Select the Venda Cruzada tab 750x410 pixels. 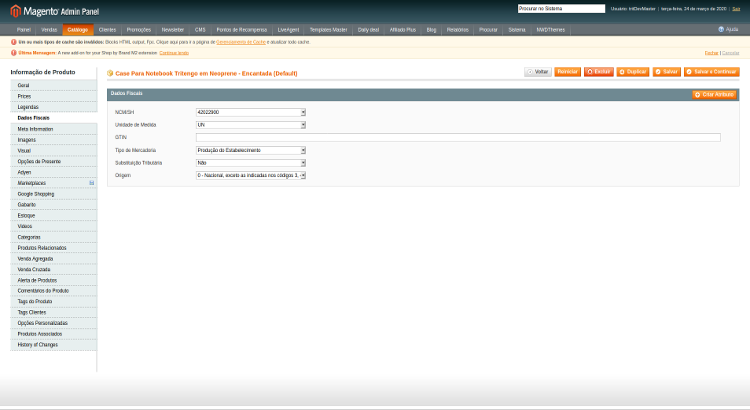[54, 269]
